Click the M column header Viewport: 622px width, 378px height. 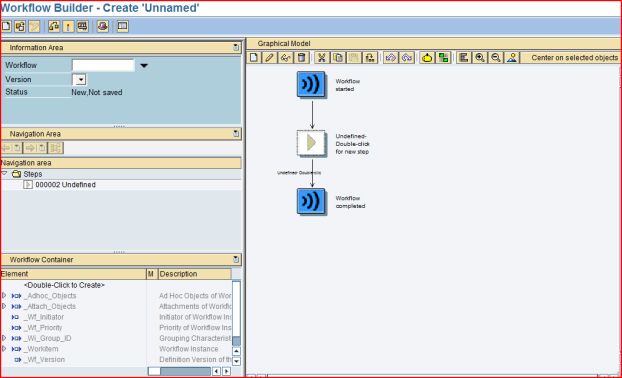(151, 274)
